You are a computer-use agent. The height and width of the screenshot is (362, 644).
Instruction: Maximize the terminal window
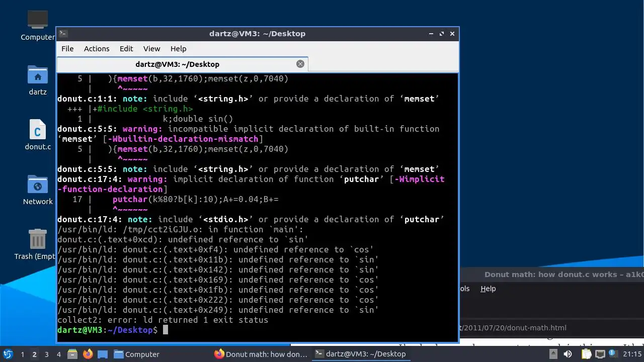click(442, 34)
